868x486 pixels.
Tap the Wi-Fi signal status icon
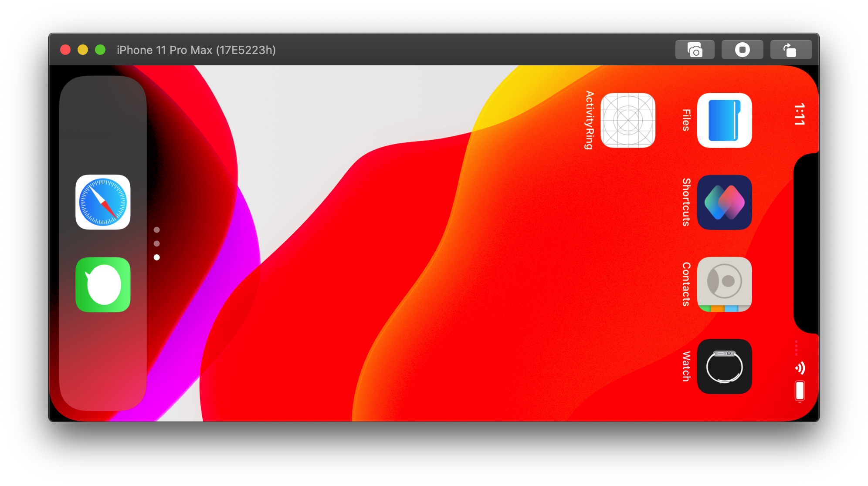click(x=800, y=368)
